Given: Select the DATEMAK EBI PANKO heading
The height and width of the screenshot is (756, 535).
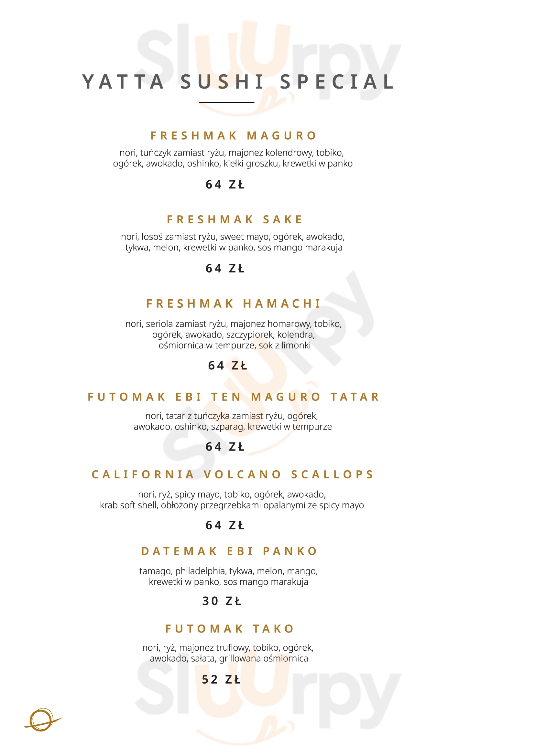Looking at the screenshot, I should pos(229,551).
